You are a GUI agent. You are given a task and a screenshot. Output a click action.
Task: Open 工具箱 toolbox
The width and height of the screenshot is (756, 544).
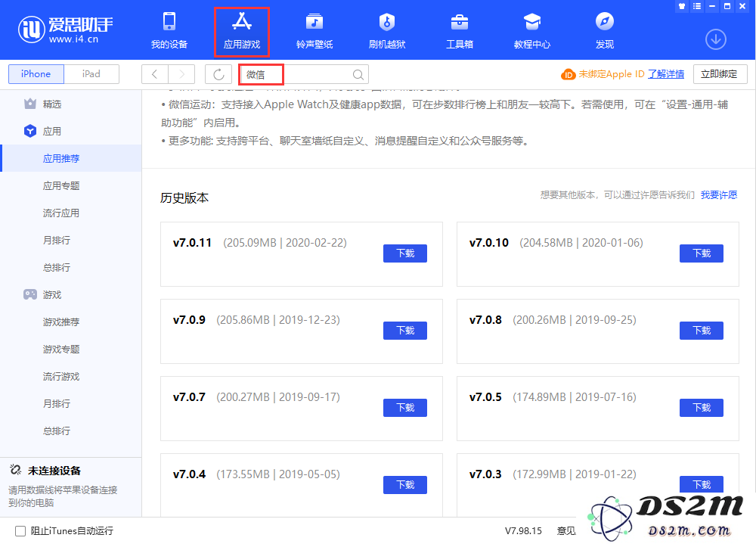tap(460, 31)
